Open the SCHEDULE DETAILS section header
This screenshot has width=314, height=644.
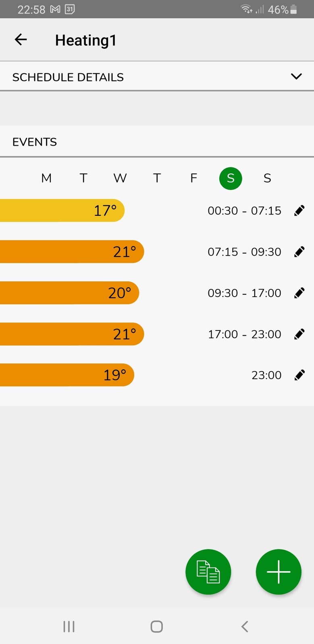(x=68, y=77)
